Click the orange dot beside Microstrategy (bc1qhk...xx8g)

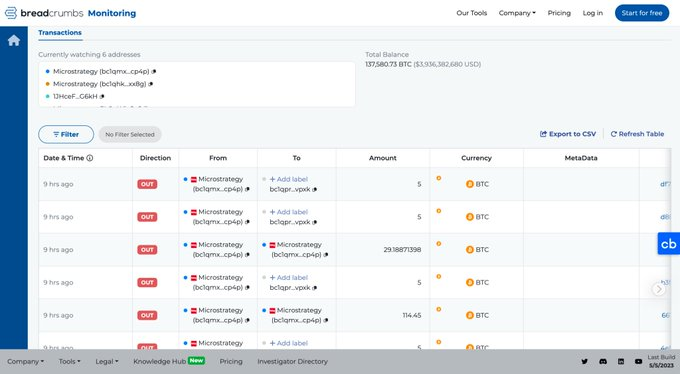point(48,84)
